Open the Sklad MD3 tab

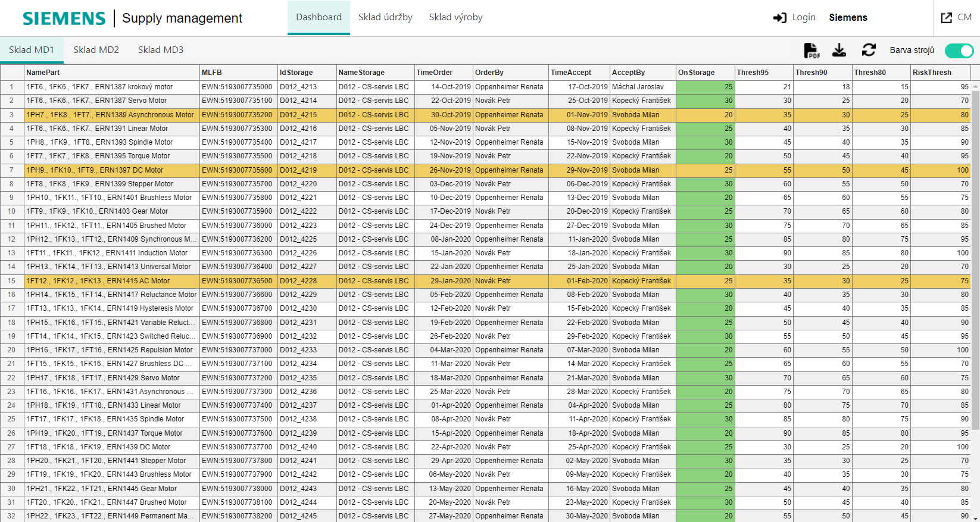(x=161, y=50)
